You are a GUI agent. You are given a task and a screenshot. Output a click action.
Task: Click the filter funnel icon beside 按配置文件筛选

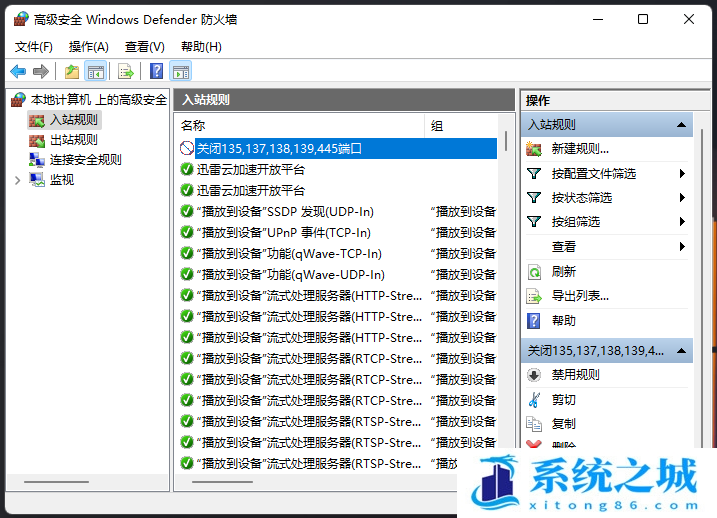pos(534,174)
